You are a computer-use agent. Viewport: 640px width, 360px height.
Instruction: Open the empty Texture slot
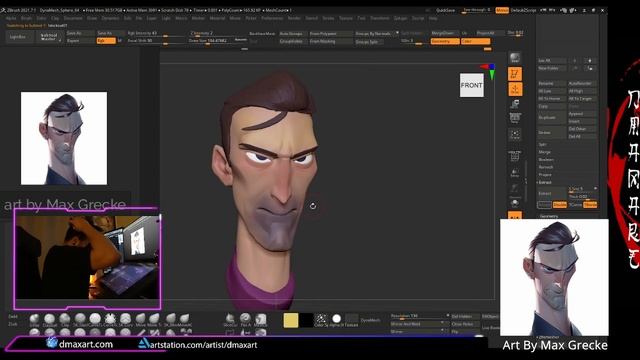351,319
